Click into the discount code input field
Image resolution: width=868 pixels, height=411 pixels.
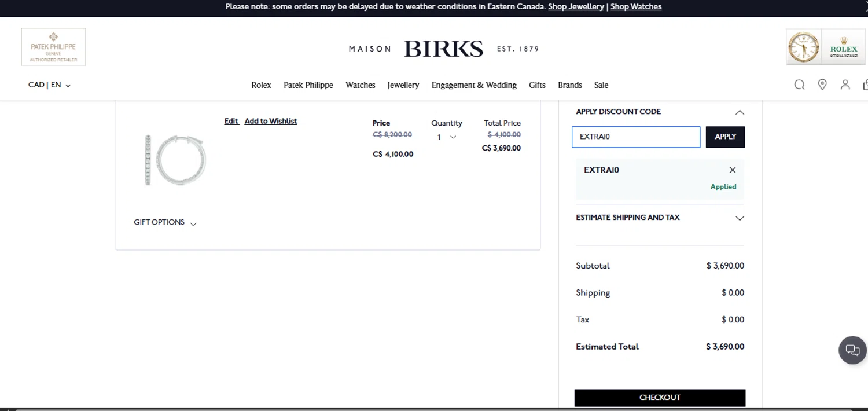(x=636, y=137)
